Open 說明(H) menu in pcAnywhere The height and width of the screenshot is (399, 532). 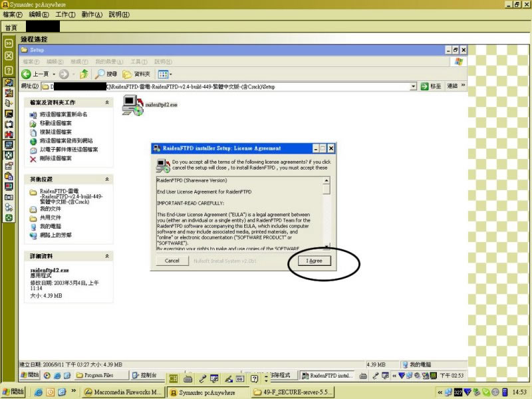click(x=119, y=15)
